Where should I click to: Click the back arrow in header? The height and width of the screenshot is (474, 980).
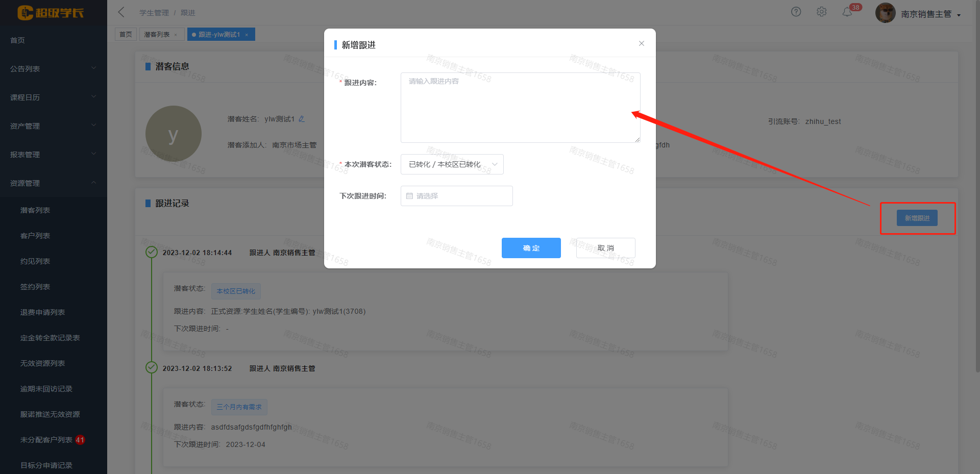coord(121,12)
